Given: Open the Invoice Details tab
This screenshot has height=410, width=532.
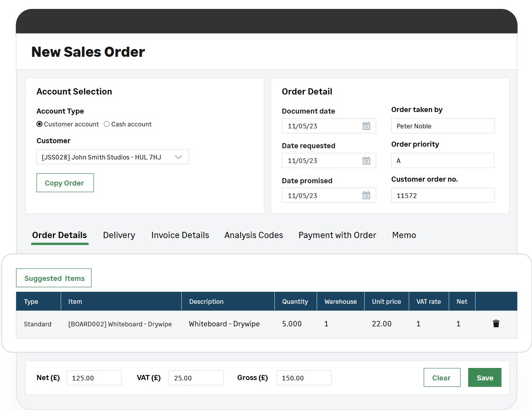Looking at the screenshot, I should tap(180, 235).
